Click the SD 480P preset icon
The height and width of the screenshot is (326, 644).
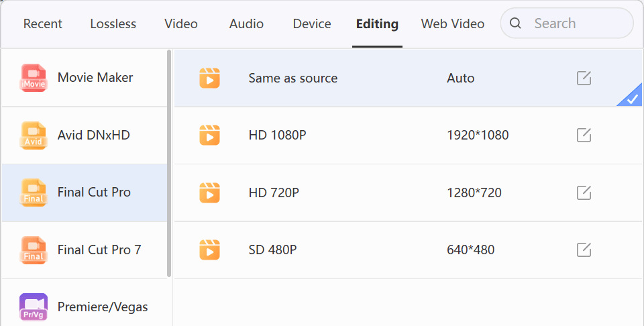pos(209,250)
